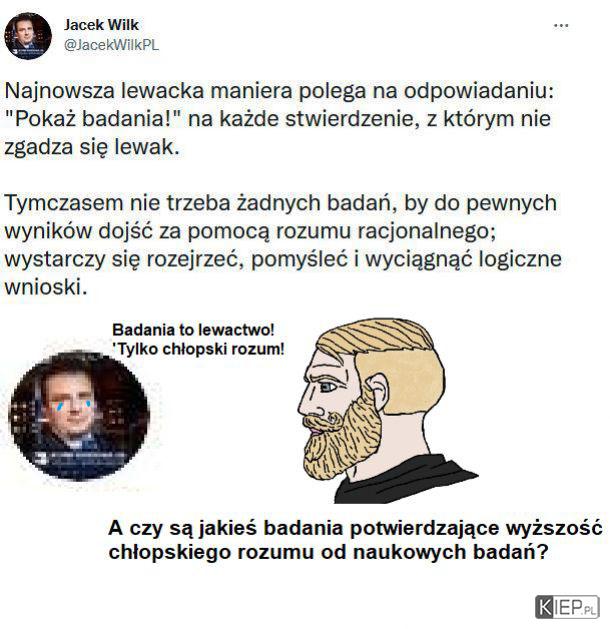The height and width of the screenshot is (629, 610).
Task: Open the @JacekWilkPL handle link
Action: 111,45
